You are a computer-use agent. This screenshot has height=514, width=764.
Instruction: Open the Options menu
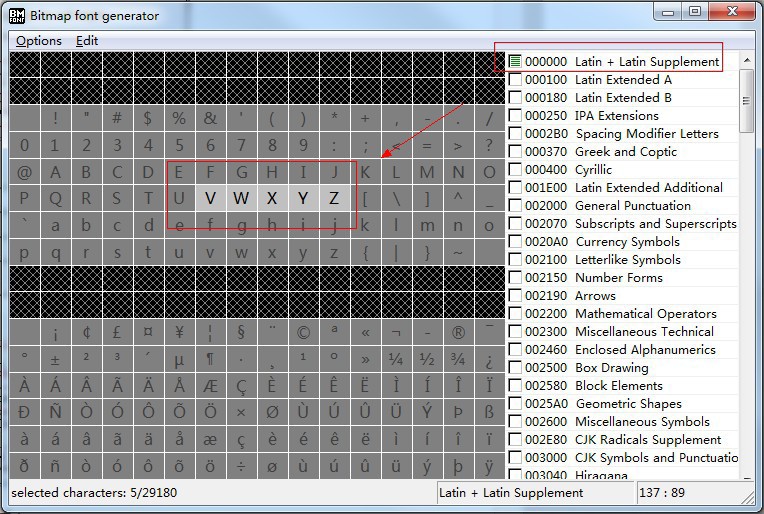39,41
